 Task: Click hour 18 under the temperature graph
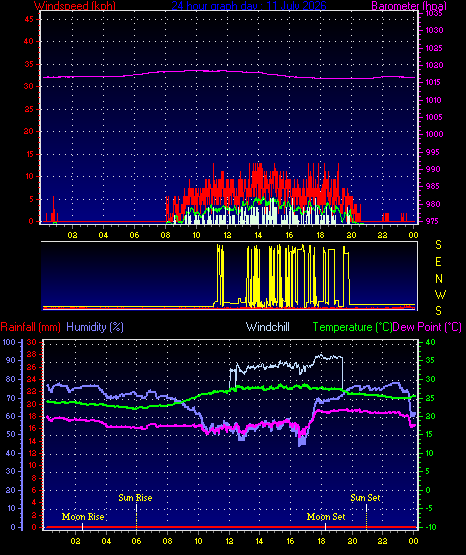(x=321, y=541)
